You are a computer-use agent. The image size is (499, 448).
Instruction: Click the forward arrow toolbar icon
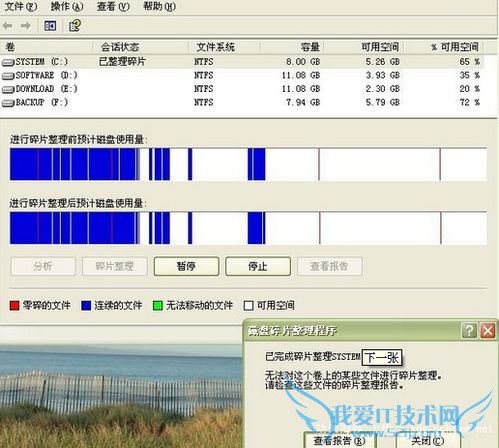coord(25,26)
